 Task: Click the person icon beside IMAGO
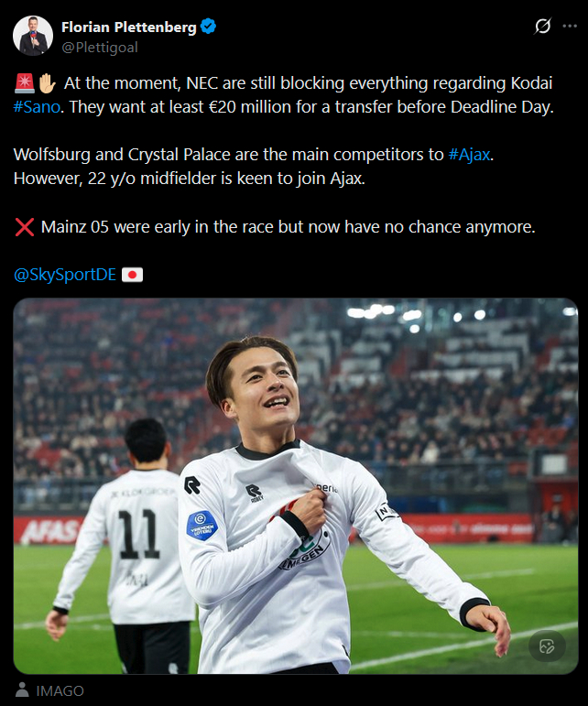(22, 690)
